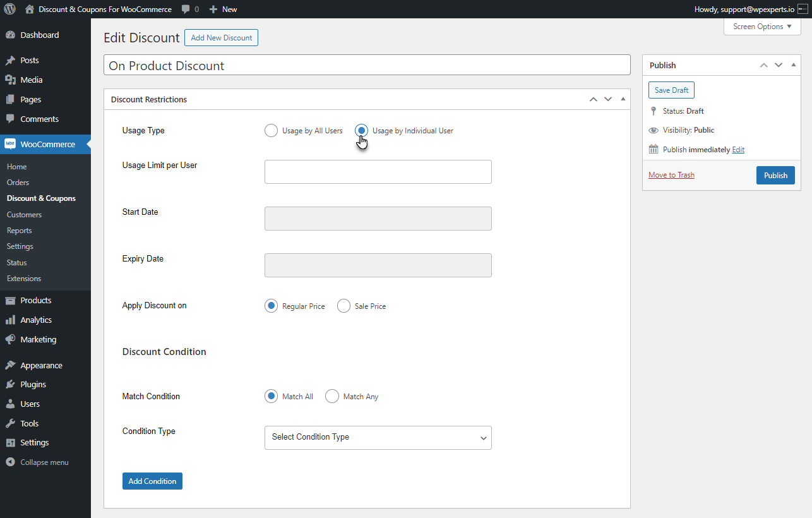
Task: Click the home icon beside site name
Action: pos(30,9)
